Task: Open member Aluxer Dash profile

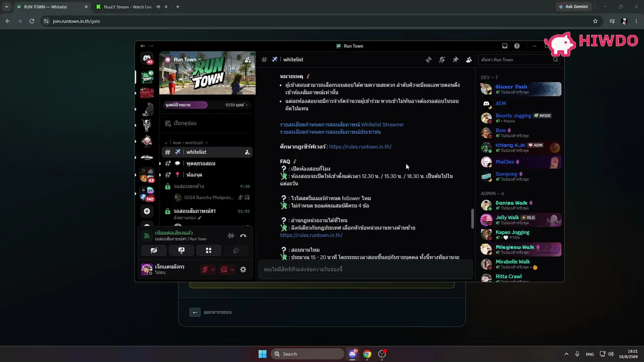Action: [x=521, y=89]
